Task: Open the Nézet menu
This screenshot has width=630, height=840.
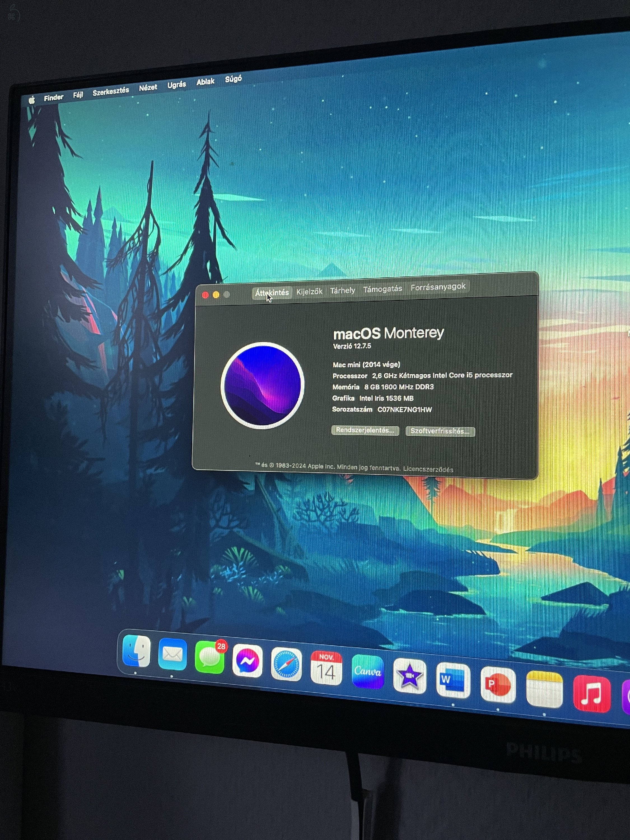Action: coord(148,88)
